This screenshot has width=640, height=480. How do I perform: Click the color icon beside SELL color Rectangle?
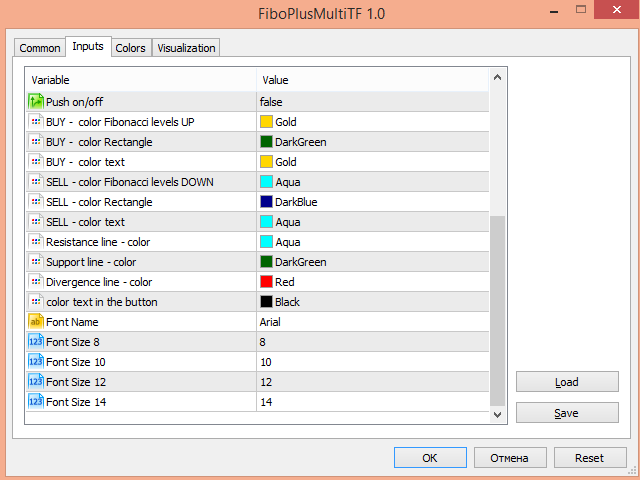pyautogui.click(x=36, y=202)
